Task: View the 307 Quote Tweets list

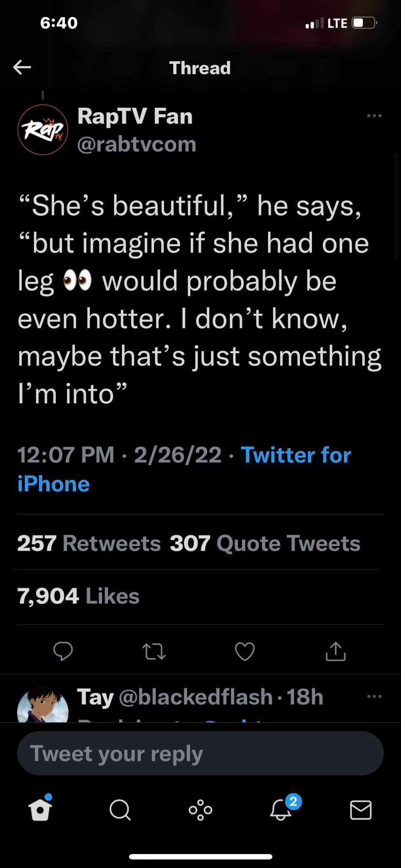Action: tap(265, 543)
